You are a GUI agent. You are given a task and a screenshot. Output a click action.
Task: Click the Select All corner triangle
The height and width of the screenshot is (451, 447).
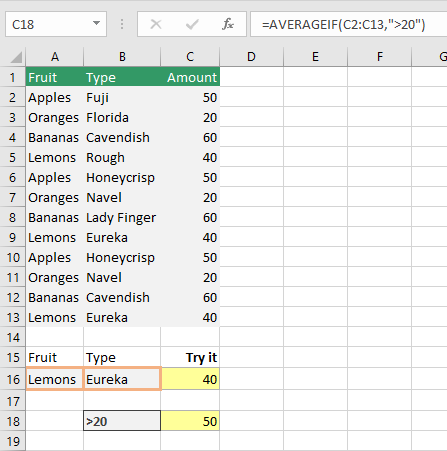tap(16, 57)
